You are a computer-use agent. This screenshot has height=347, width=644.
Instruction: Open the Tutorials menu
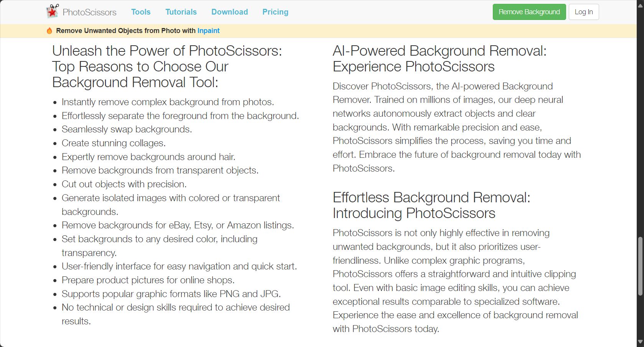pyautogui.click(x=181, y=12)
